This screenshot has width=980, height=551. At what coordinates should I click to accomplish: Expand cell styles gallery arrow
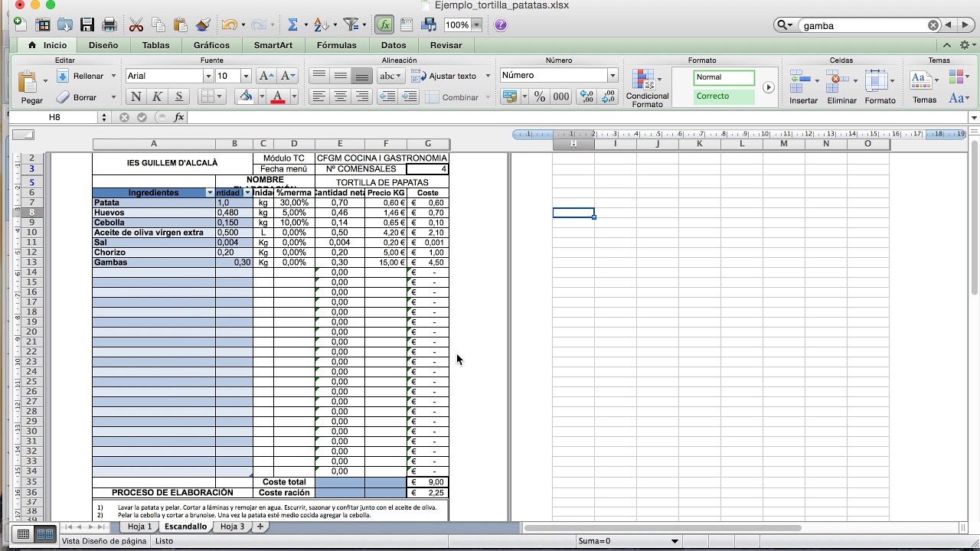click(768, 87)
